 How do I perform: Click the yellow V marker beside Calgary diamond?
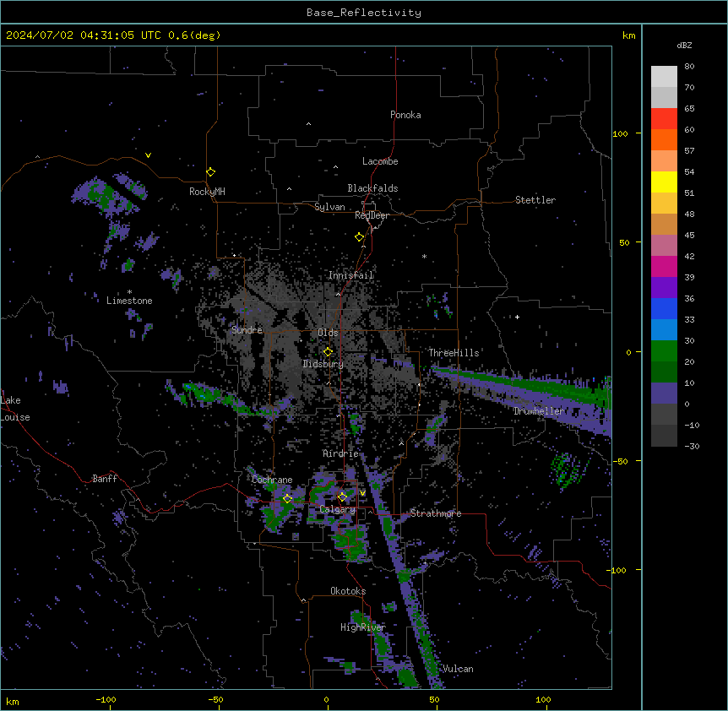362,493
